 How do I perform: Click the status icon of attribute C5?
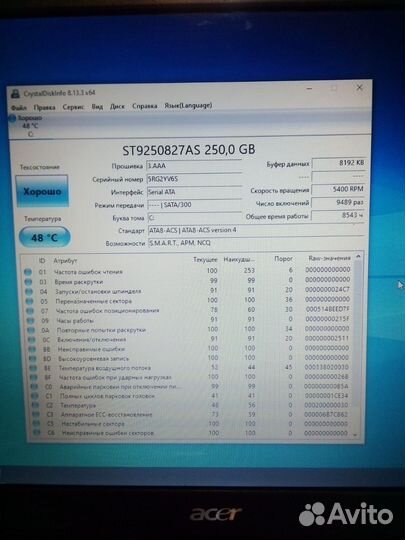36,424
